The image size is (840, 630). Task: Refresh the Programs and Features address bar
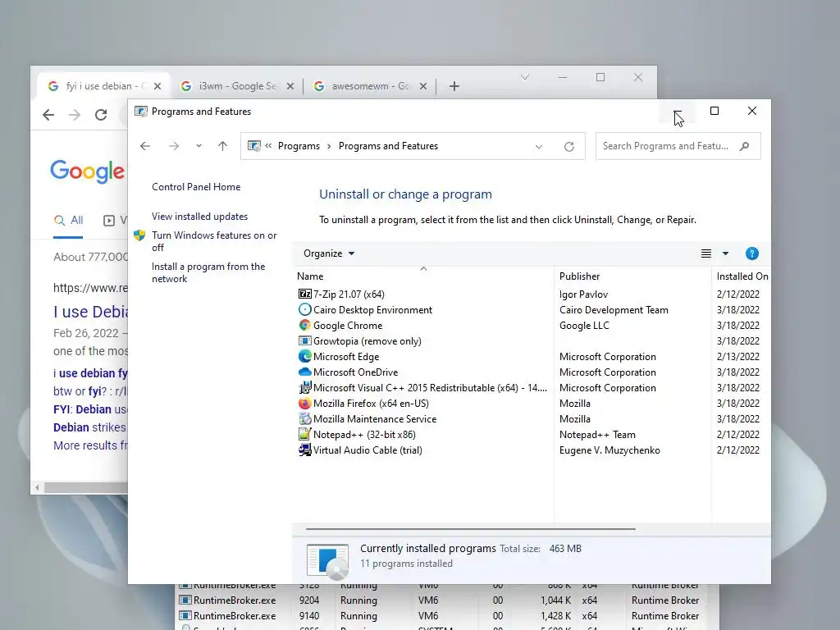tap(569, 146)
